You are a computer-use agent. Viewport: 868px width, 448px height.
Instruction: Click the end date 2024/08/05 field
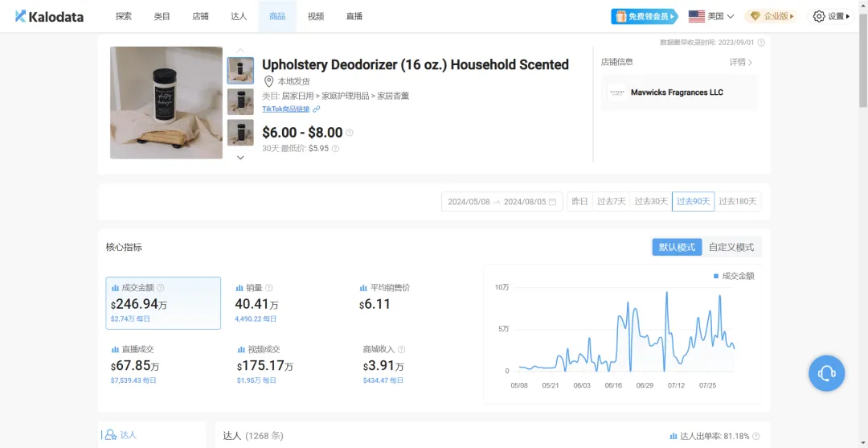pyautogui.click(x=525, y=202)
